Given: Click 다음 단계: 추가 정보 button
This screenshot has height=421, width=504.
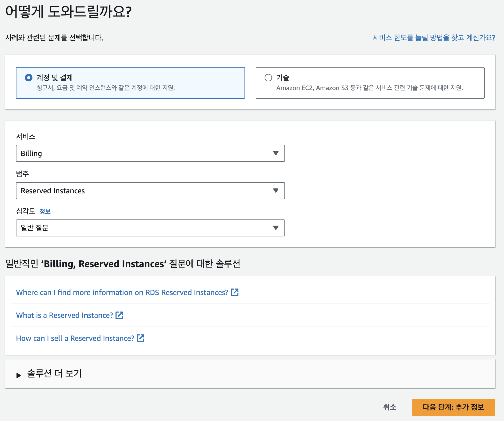Looking at the screenshot, I should 453,407.
